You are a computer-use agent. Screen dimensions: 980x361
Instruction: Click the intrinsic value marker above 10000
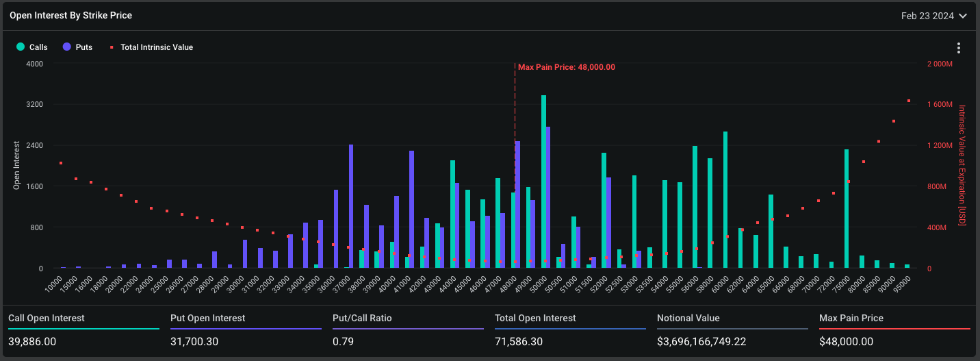click(x=61, y=163)
